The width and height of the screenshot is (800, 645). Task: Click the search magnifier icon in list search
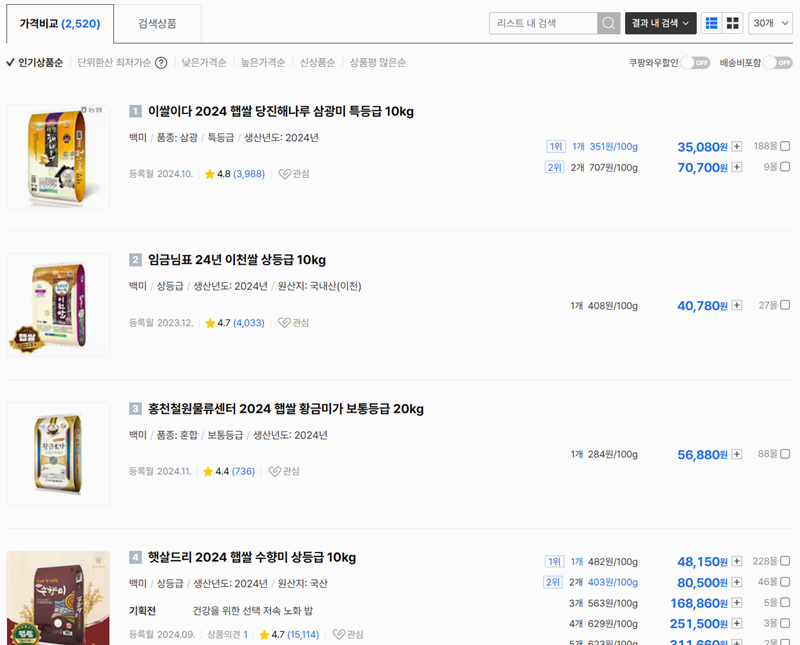tap(608, 23)
